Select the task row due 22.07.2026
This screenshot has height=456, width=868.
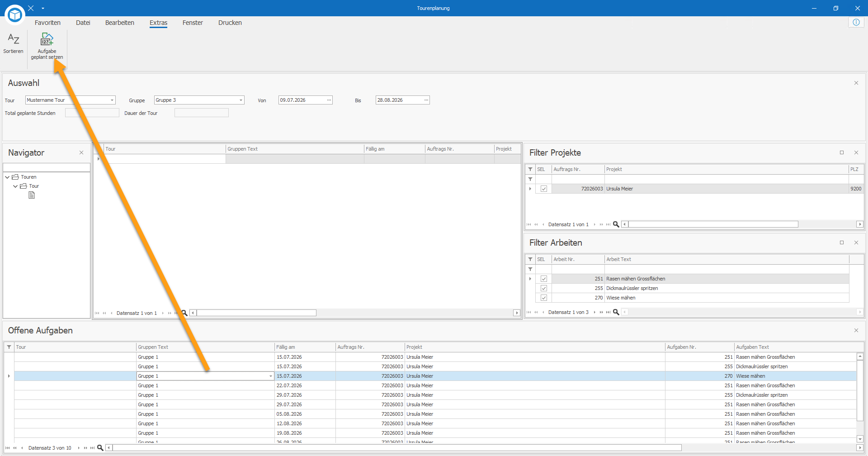coord(435,385)
